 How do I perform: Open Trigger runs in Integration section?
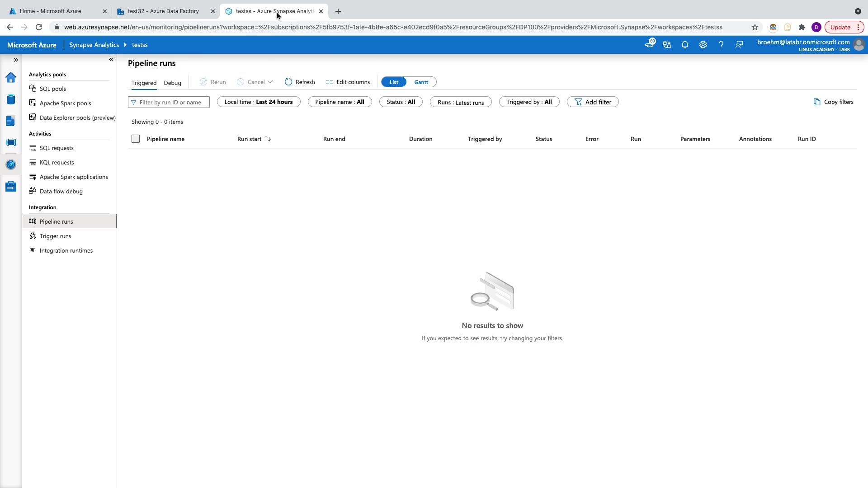pyautogui.click(x=55, y=236)
